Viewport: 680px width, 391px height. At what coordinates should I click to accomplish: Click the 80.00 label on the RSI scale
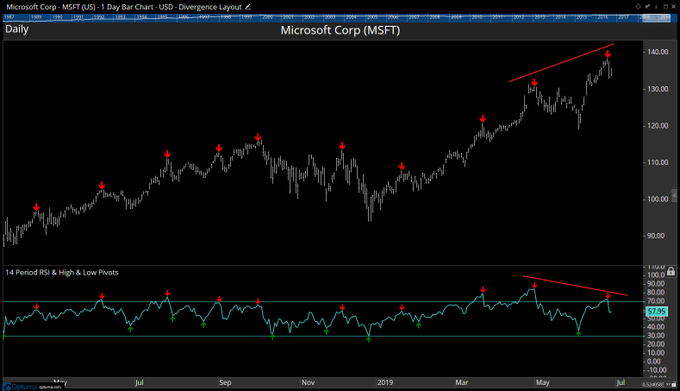coord(655,292)
